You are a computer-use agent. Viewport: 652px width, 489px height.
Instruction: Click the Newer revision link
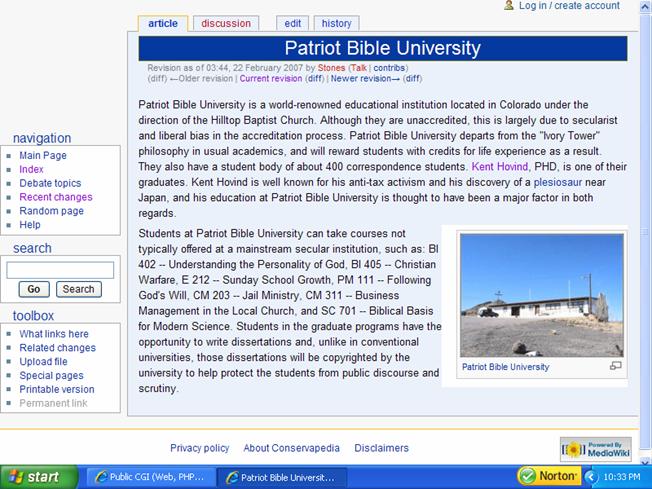pos(365,79)
